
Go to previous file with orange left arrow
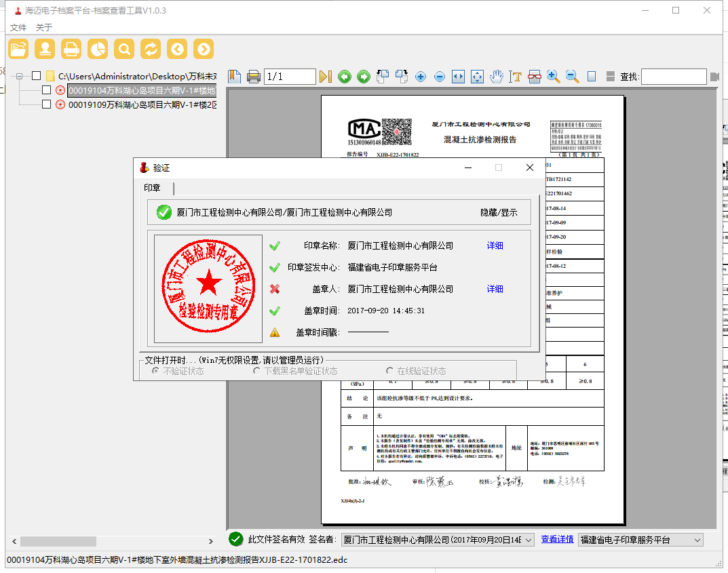[x=177, y=49]
